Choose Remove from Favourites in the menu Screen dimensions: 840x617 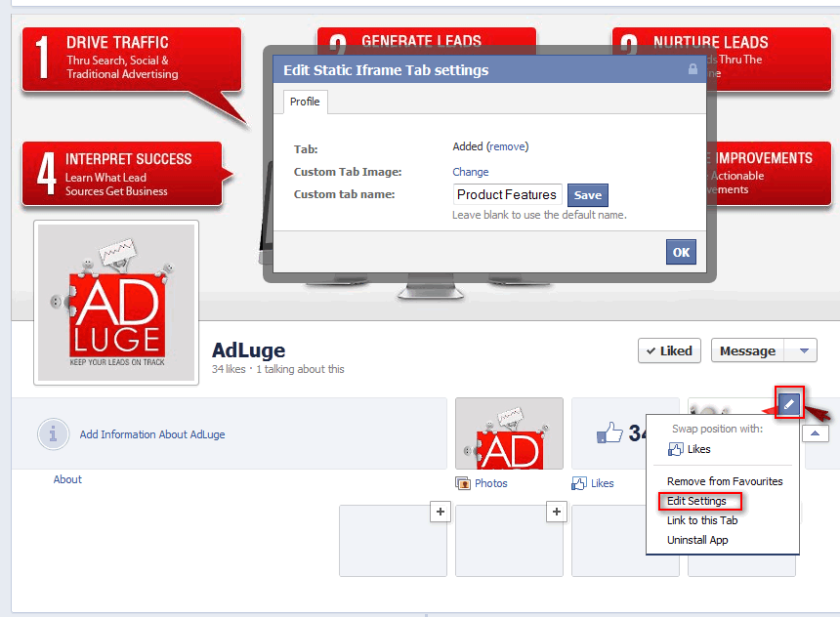click(x=725, y=481)
